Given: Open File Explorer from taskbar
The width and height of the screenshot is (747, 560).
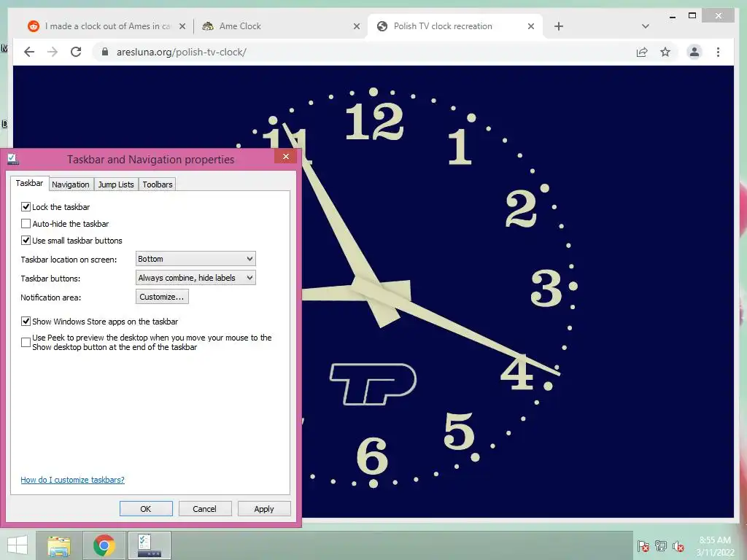Looking at the screenshot, I should [x=59, y=545].
